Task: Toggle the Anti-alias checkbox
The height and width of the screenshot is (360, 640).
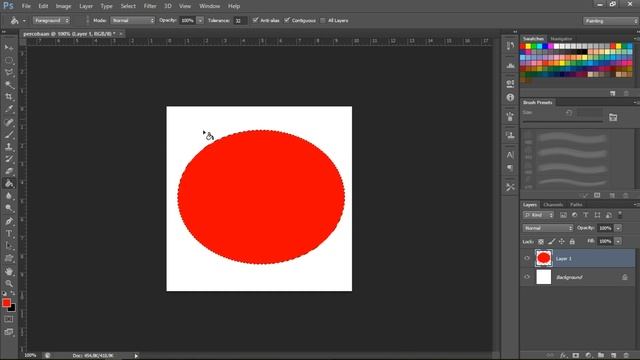Action: (256, 20)
